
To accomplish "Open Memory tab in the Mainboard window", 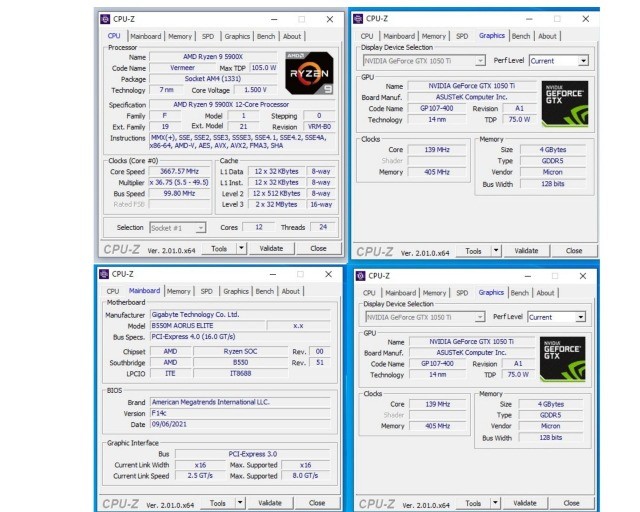I will tap(178, 292).
